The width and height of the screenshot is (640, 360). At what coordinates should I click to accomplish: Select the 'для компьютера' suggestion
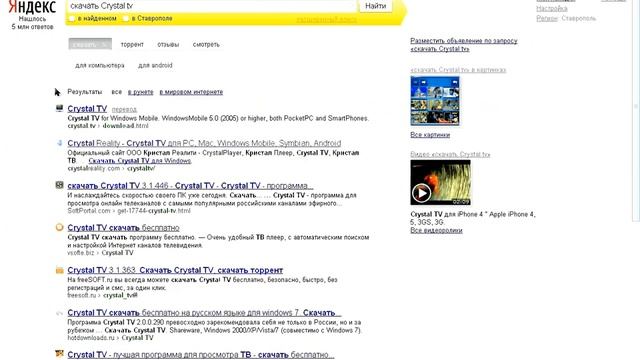click(x=100, y=65)
